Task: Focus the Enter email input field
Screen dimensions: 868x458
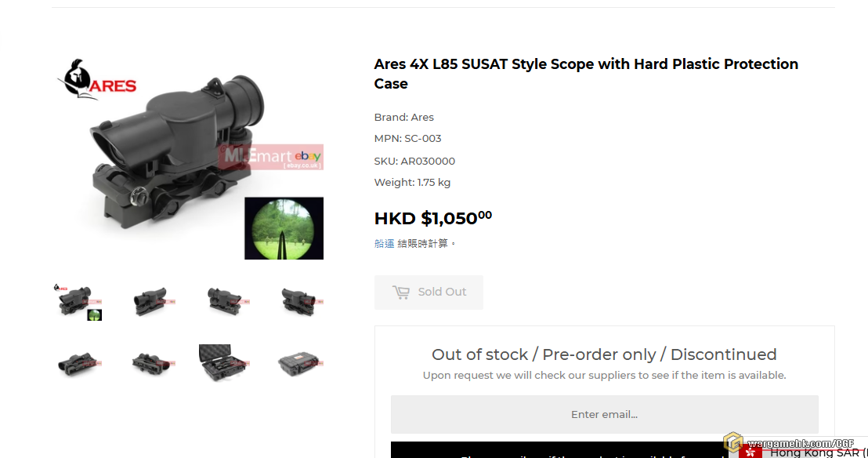Action: (x=604, y=414)
